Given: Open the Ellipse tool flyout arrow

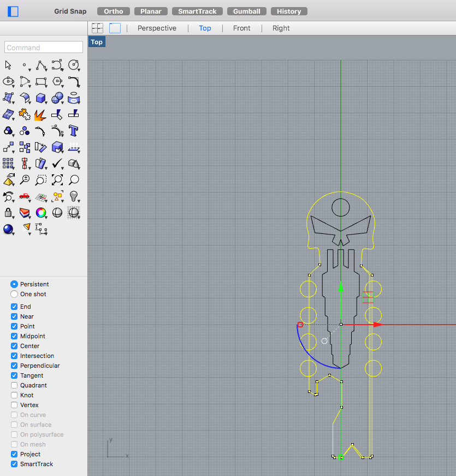Looking at the screenshot, I should (x=14, y=86).
